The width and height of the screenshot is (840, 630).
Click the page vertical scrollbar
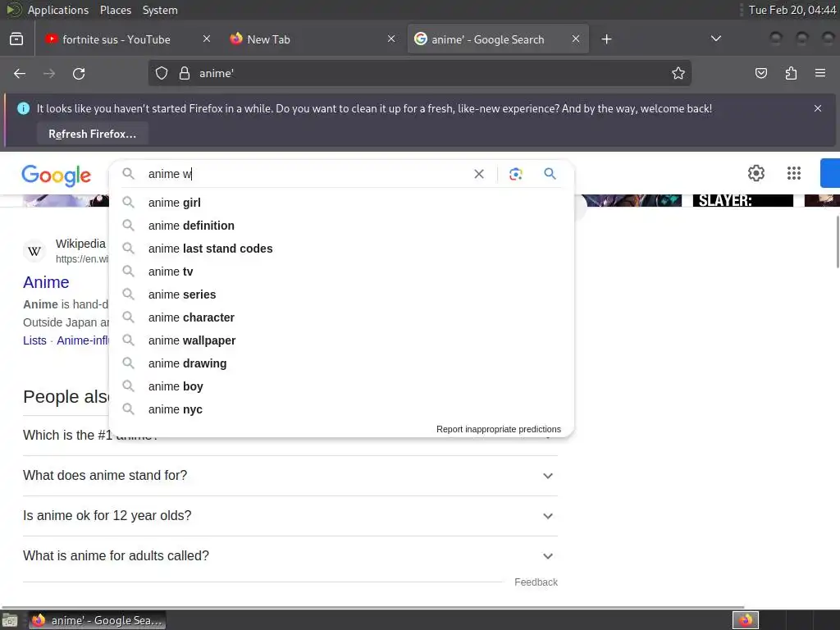(837, 242)
